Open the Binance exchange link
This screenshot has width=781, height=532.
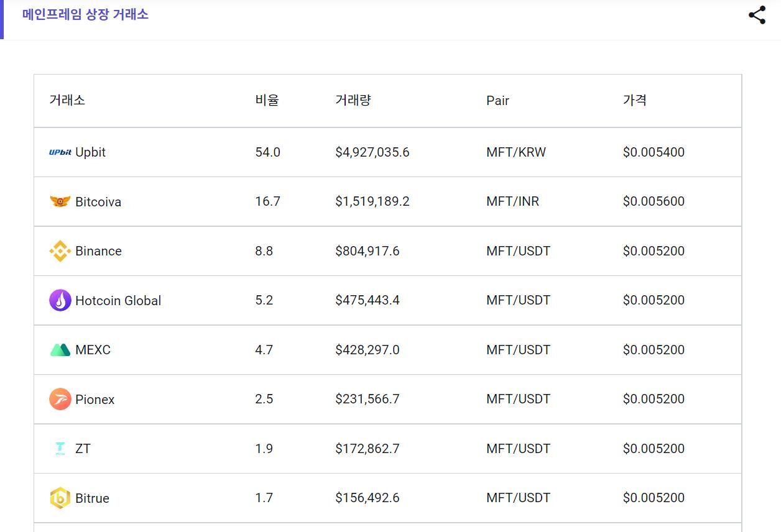coord(98,251)
